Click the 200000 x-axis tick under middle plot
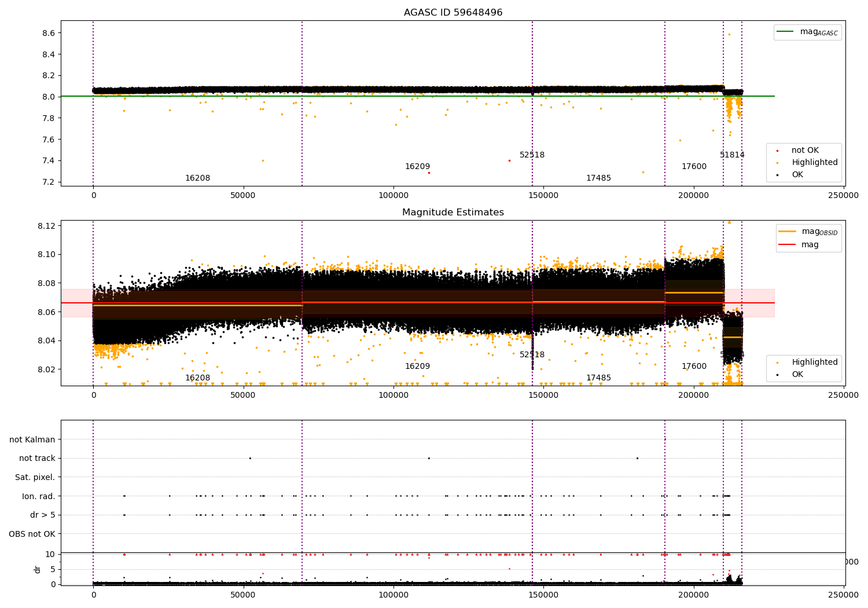The width and height of the screenshot is (868, 608). click(x=693, y=395)
